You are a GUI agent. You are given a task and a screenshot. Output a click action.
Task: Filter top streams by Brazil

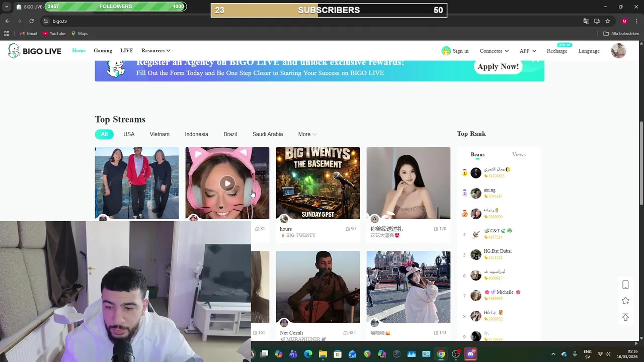tap(230, 134)
